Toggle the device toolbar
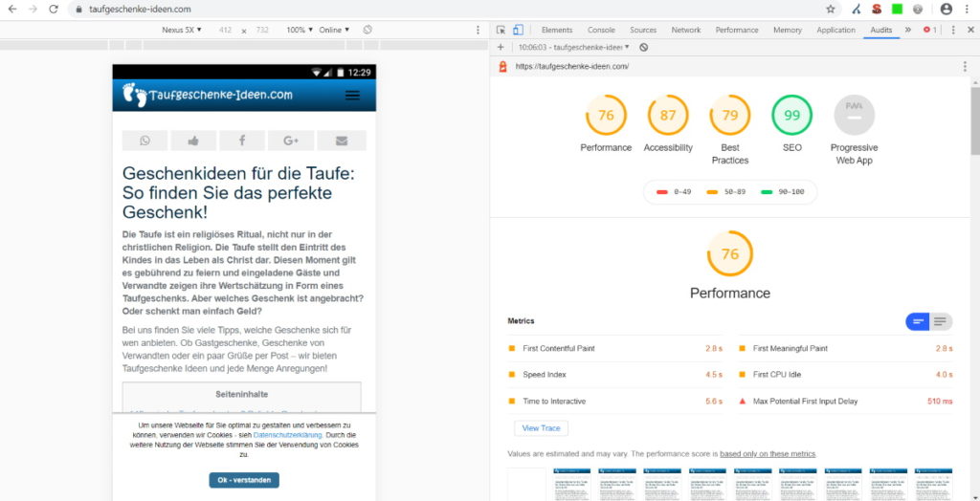 518,30
